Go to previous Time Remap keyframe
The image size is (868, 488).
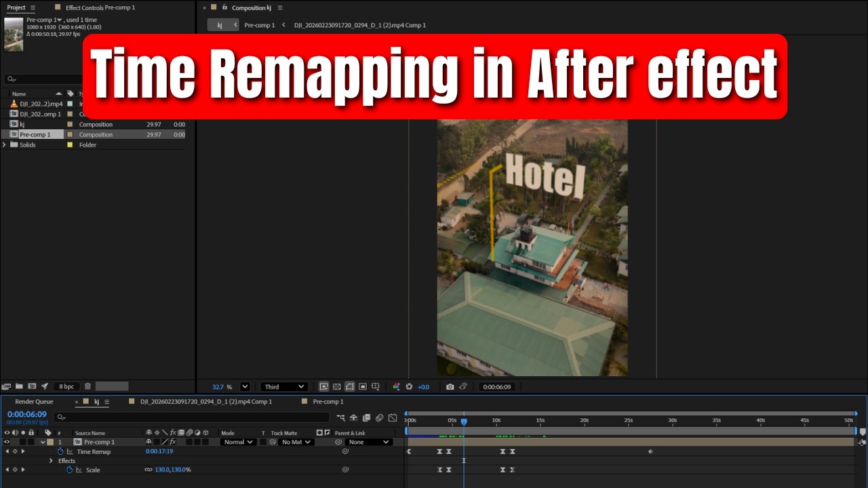coord(7,451)
